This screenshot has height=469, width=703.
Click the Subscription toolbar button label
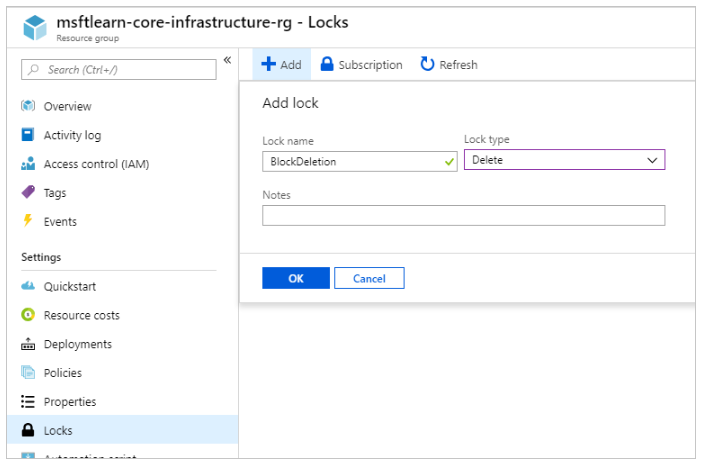click(x=370, y=65)
